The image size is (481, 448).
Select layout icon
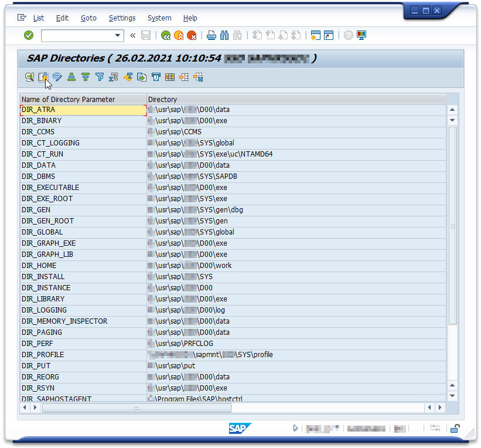click(x=184, y=77)
